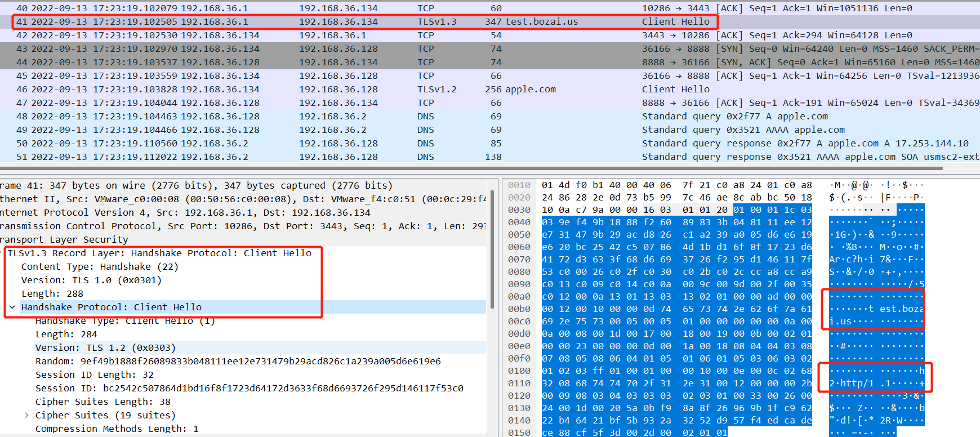The image size is (980, 437).
Task: Select packet 42 from 192.168.36.134
Action: pyautogui.click(x=490, y=35)
